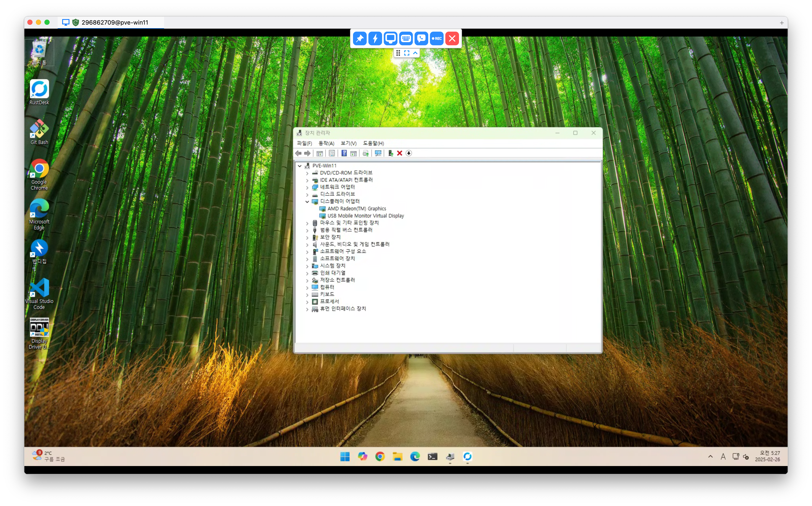Toggle the pin toolbar button
The image size is (812, 506).
pos(360,38)
